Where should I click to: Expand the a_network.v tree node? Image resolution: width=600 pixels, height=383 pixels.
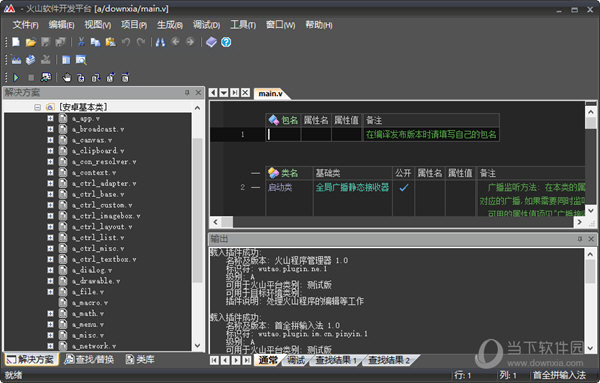tap(50, 346)
